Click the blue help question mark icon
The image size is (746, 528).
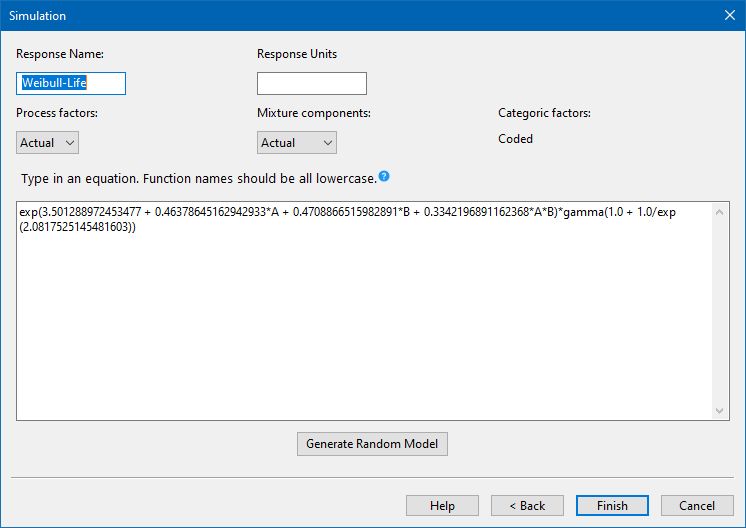click(384, 176)
